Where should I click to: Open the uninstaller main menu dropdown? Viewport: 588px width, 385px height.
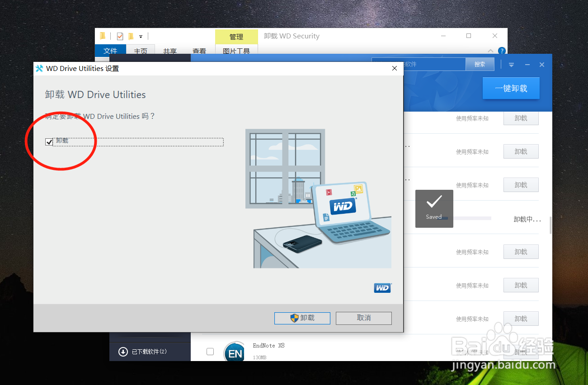(x=511, y=65)
